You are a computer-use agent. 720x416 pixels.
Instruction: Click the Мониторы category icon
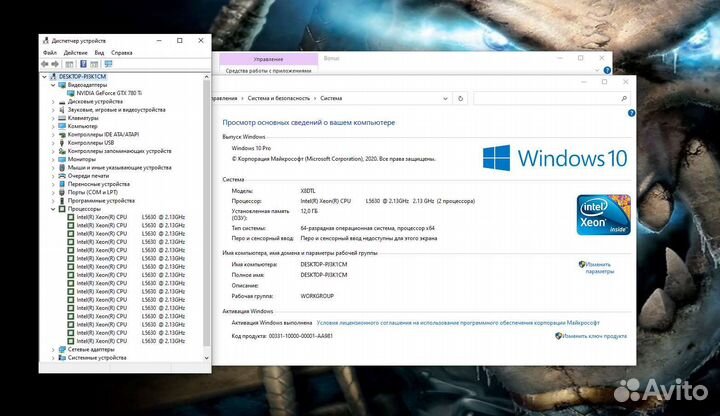[x=62, y=159]
